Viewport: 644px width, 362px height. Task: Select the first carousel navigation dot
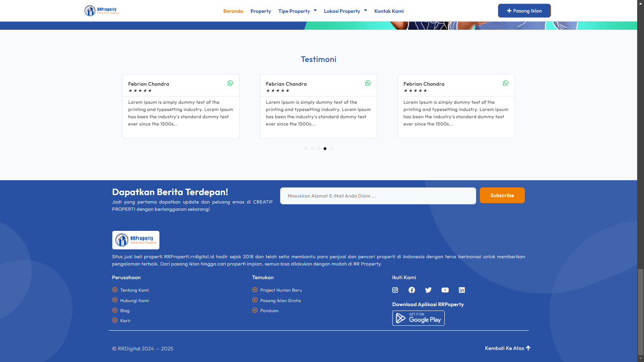tap(305, 148)
